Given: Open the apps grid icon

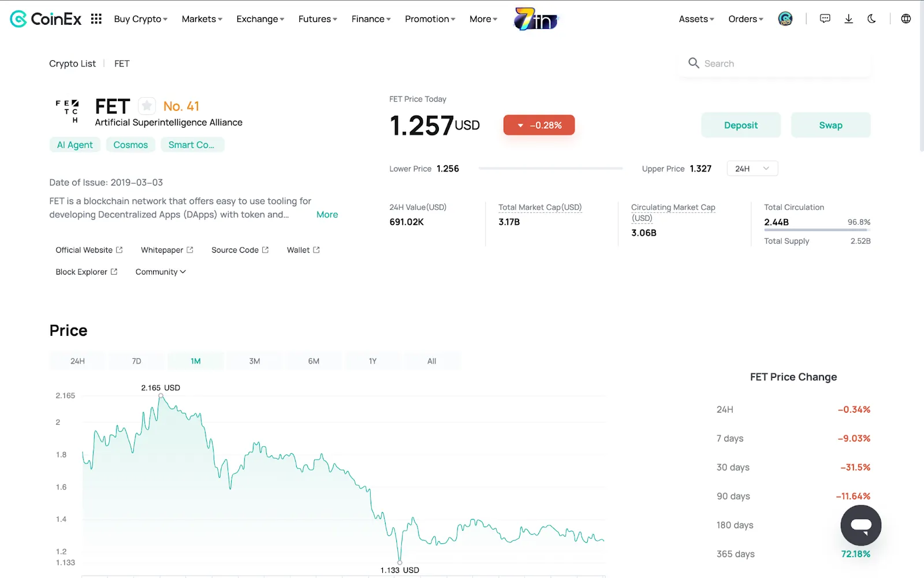Looking at the screenshot, I should (96, 19).
